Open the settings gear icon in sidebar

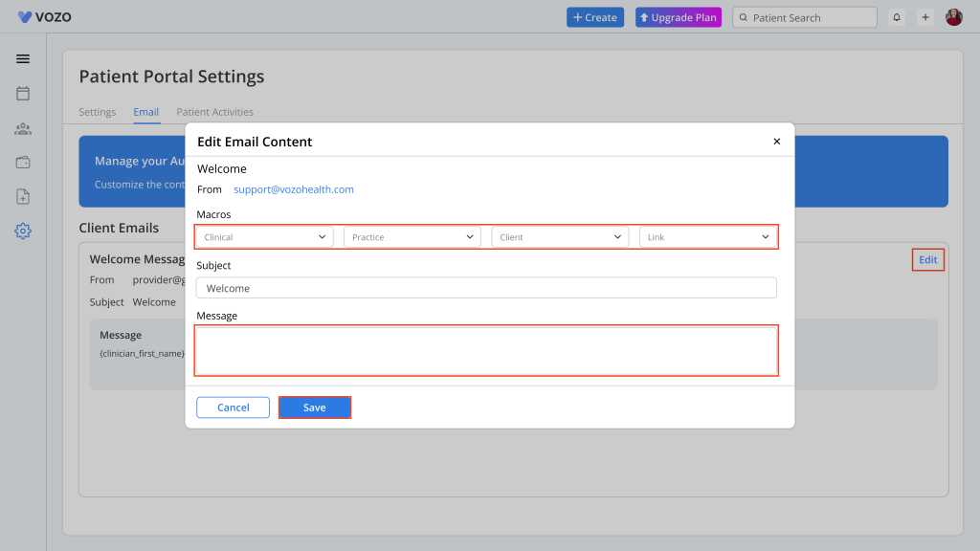click(23, 231)
